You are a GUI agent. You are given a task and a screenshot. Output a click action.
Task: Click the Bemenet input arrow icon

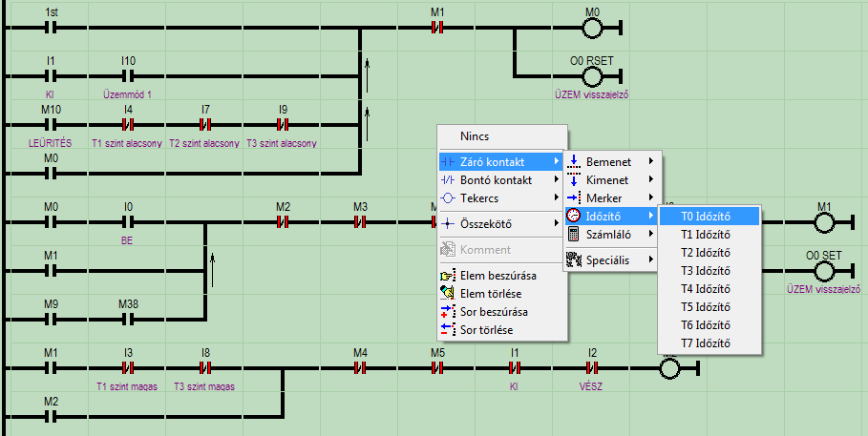574,162
